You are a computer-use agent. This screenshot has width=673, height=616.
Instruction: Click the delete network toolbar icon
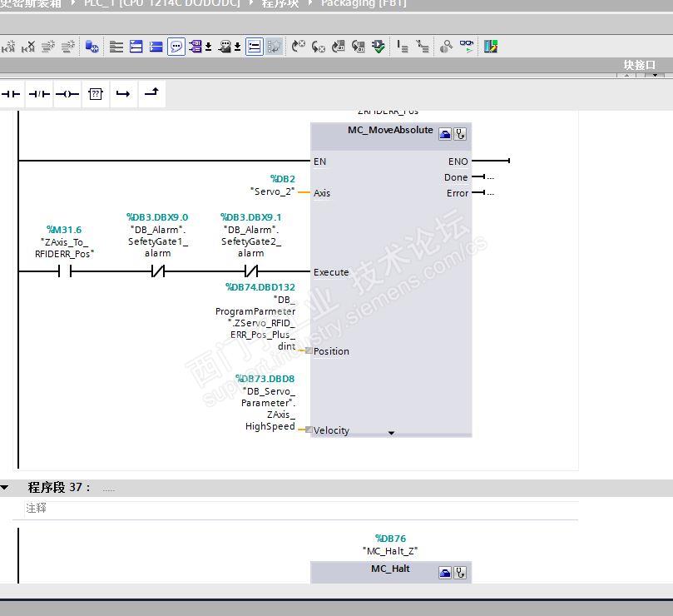point(28,46)
